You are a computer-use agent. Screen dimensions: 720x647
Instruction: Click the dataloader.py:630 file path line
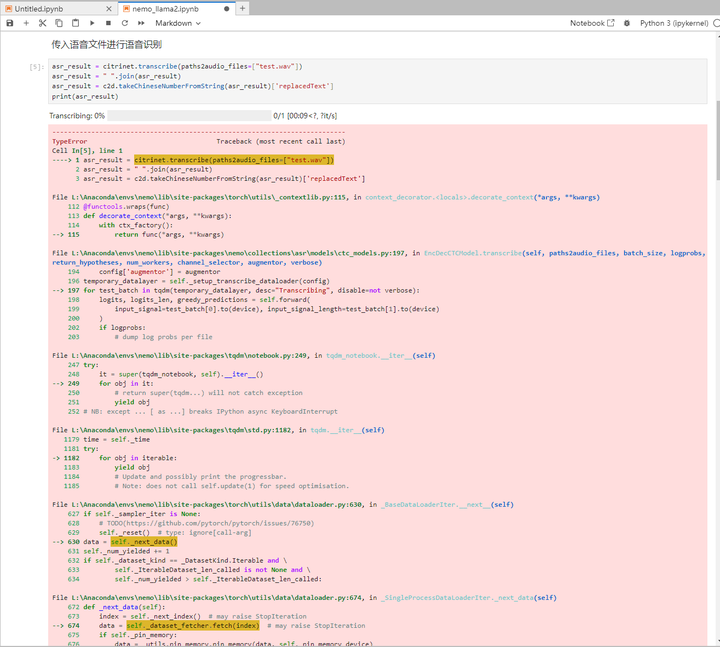pyautogui.click(x=283, y=505)
